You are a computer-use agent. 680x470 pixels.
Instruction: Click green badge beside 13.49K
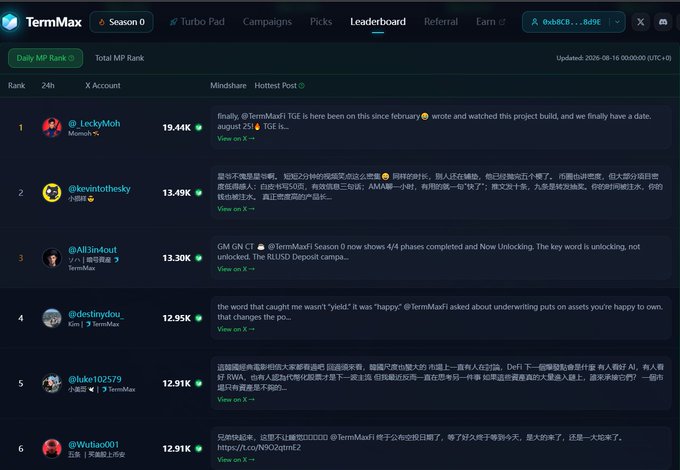[x=199, y=193]
